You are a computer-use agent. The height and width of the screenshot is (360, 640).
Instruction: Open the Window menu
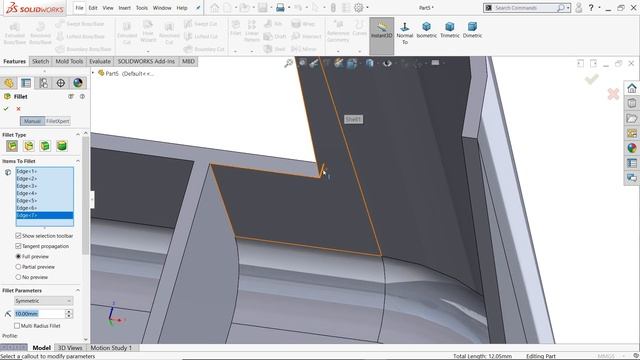[162, 8]
